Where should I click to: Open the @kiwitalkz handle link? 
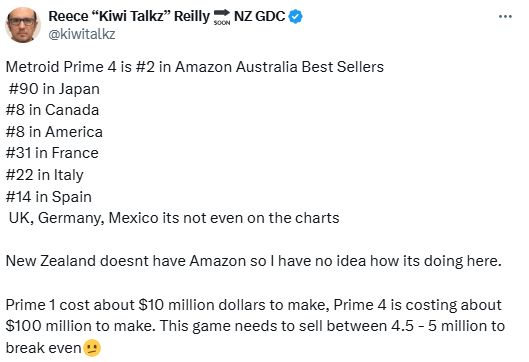click(x=82, y=34)
